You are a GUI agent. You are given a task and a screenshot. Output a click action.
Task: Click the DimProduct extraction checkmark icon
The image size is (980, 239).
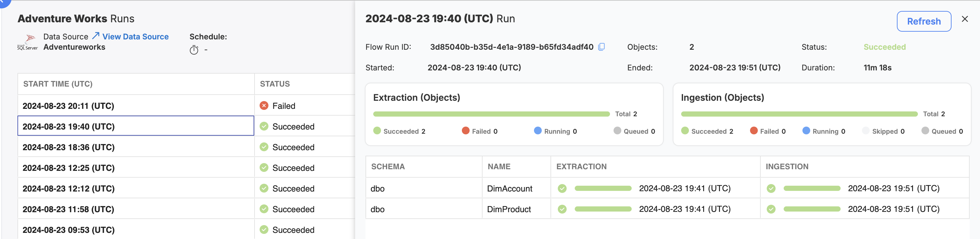(562, 209)
